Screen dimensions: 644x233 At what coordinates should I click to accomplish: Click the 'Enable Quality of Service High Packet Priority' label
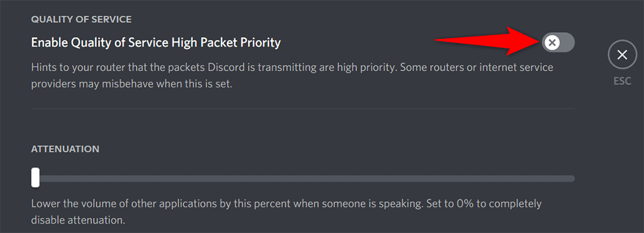pyautogui.click(x=156, y=42)
